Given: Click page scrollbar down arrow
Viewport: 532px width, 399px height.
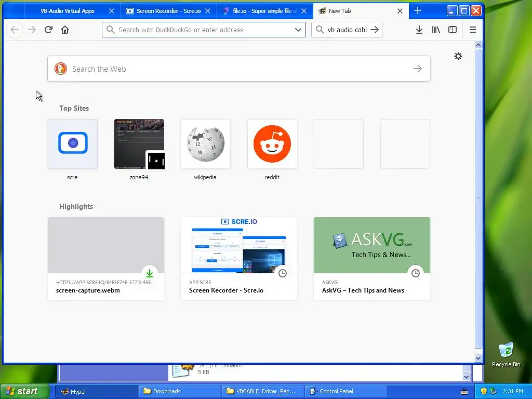Looking at the screenshot, I should (x=478, y=358).
